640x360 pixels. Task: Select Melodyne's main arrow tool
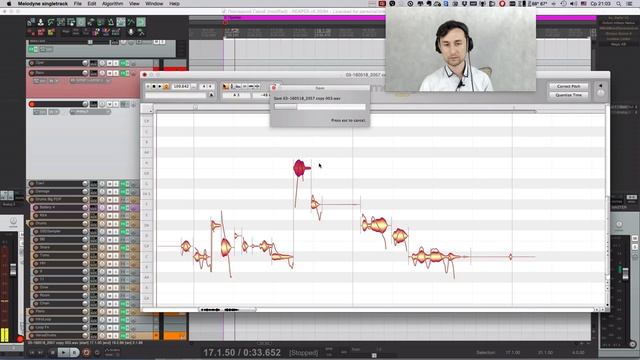pyautogui.click(x=226, y=87)
